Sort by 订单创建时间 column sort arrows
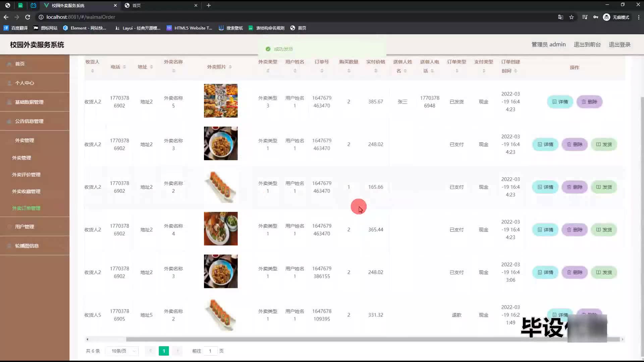 click(516, 71)
